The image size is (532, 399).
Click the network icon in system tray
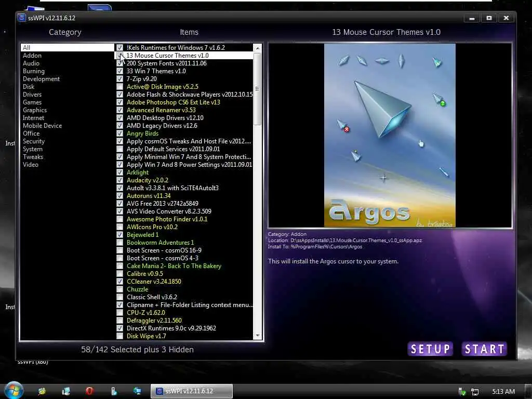point(475,392)
